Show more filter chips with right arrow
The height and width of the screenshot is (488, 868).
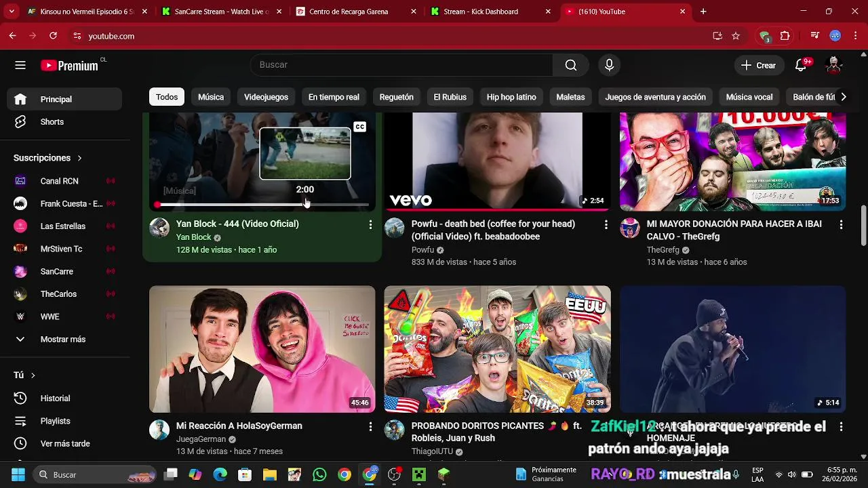click(843, 97)
